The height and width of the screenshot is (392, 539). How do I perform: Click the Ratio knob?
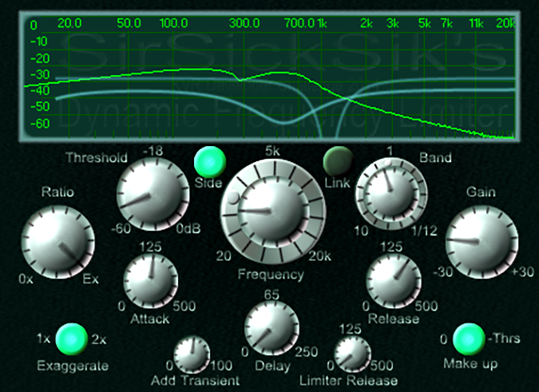click(x=58, y=242)
